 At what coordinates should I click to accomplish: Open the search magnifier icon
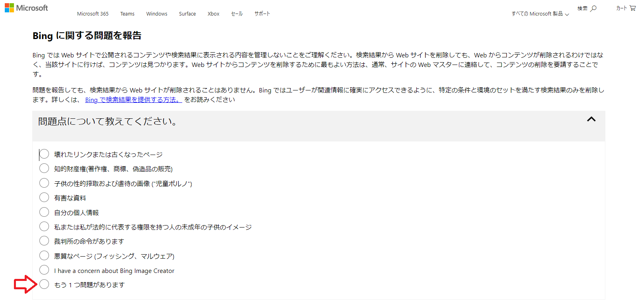(593, 8)
